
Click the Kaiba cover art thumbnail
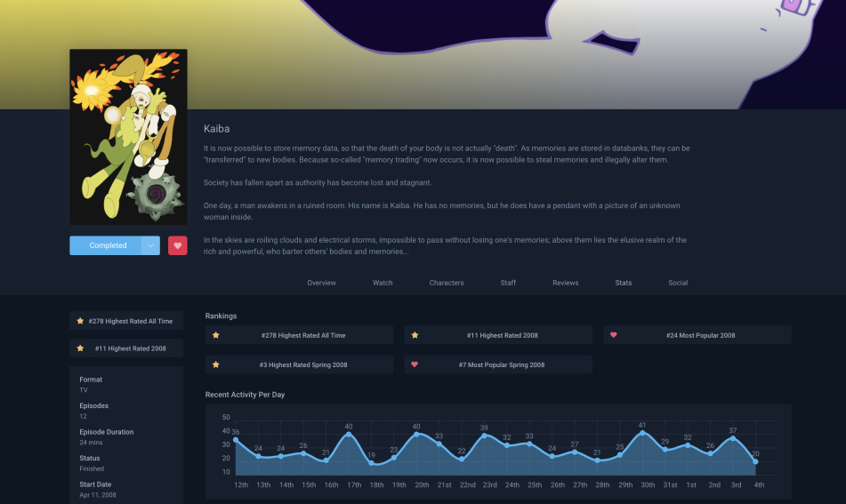pos(128,137)
